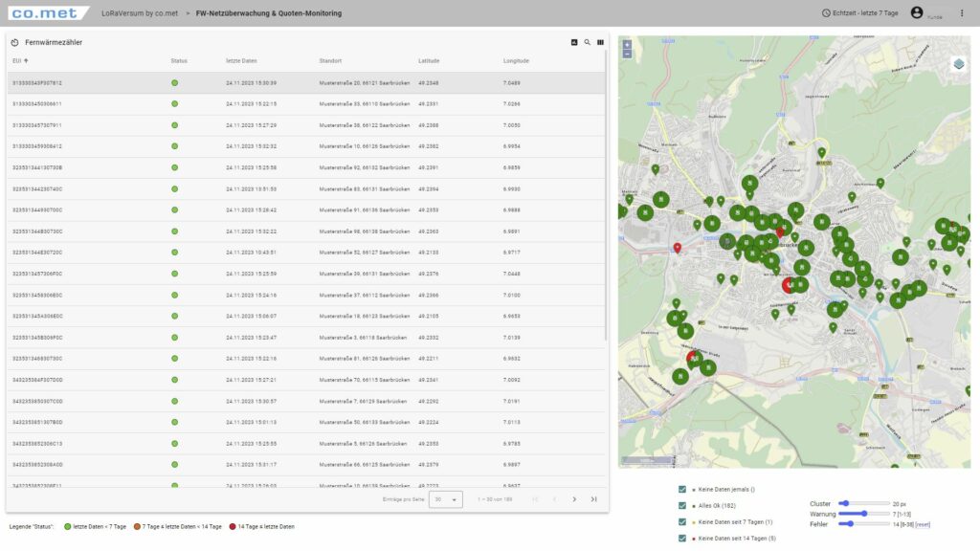Jump to the last table page
Image resolution: width=980 pixels, height=551 pixels.
(x=593, y=498)
